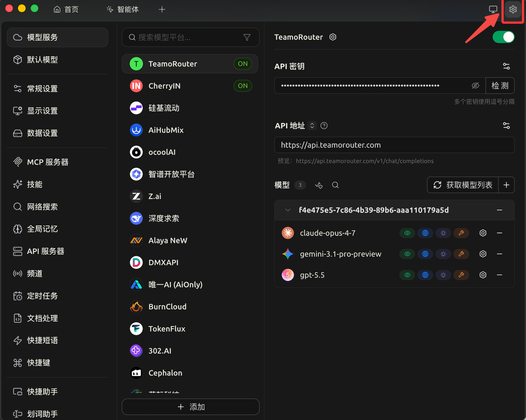The image size is (526, 420).
Task: Select the DMXAPI provider
Action: [190, 262]
